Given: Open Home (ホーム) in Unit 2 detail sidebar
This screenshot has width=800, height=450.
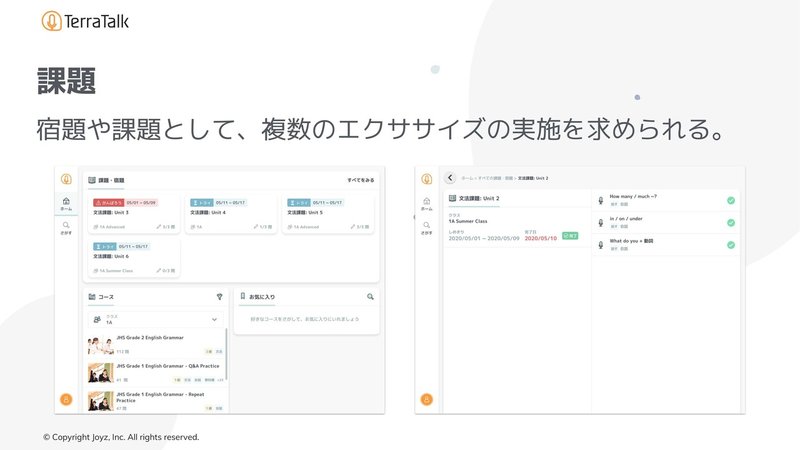Looking at the screenshot, I should [x=427, y=204].
